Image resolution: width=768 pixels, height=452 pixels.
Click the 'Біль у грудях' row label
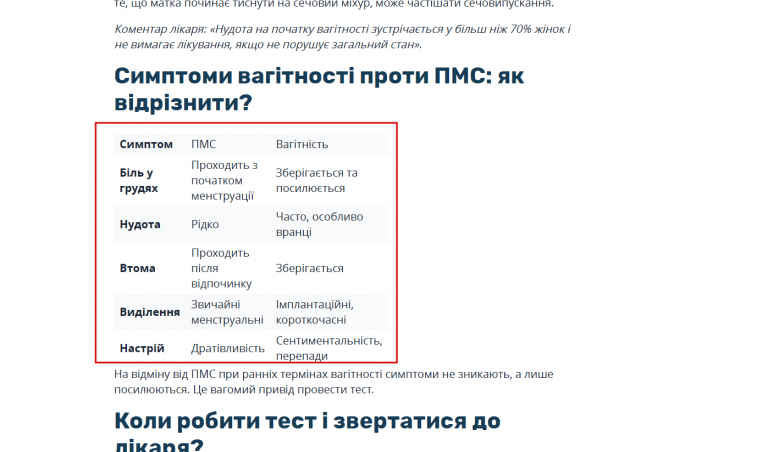[139, 180]
